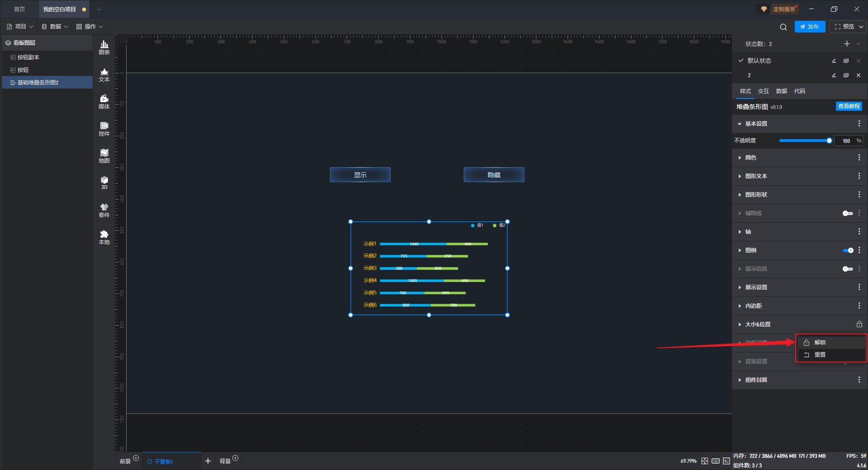Viewport: 868px width, 470px height.
Task: Open the 本地 local components panel
Action: (x=104, y=237)
